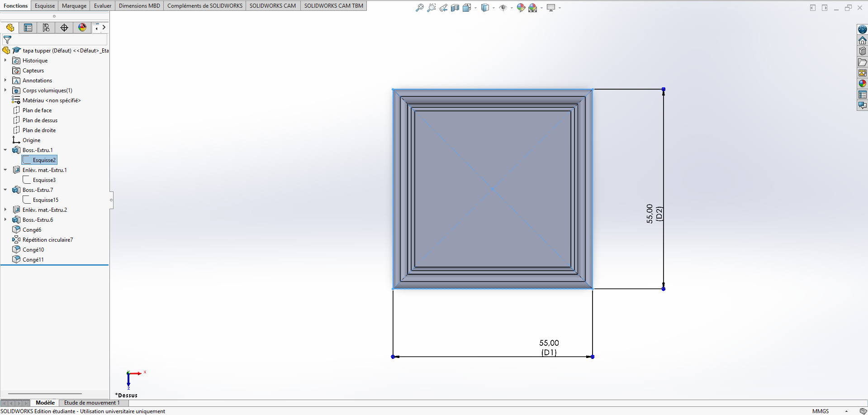The width and height of the screenshot is (868, 415).
Task: Click the Edit Appearance icon
Action: click(x=521, y=8)
